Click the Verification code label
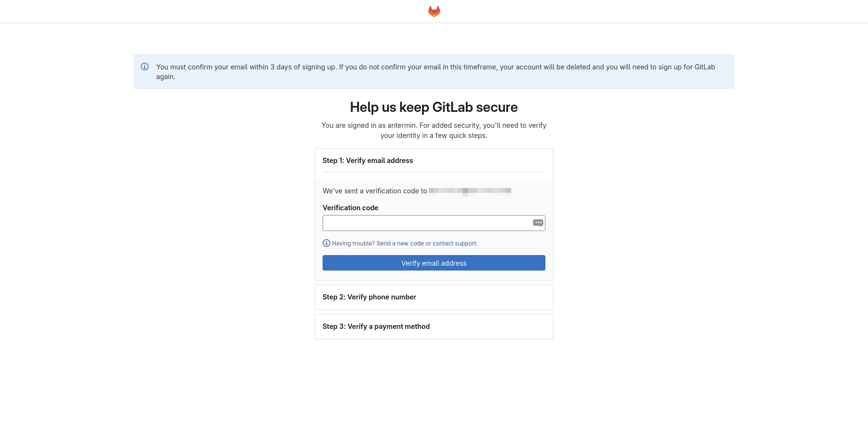The image size is (868, 434). point(351,208)
